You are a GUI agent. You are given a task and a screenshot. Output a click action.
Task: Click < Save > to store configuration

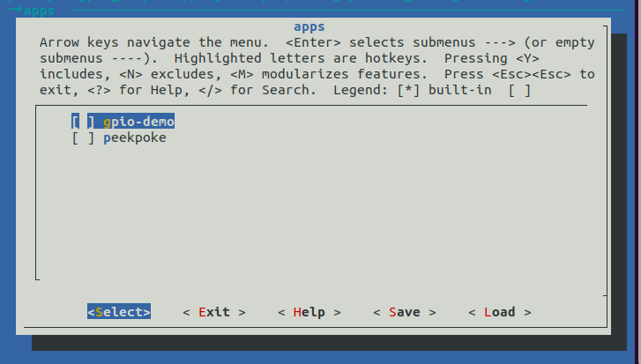tap(404, 312)
